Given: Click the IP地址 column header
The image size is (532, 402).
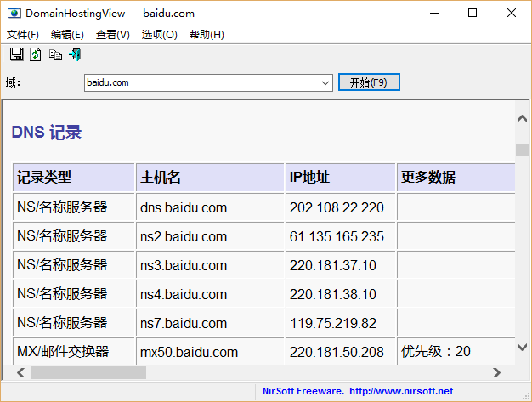Looking at the screenshot, I should click(341, 178).
